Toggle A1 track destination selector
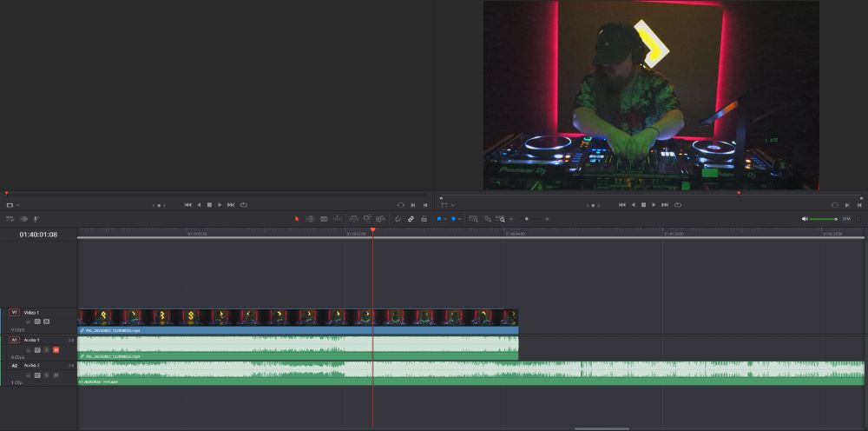868x431 pixels. [15, 340]
